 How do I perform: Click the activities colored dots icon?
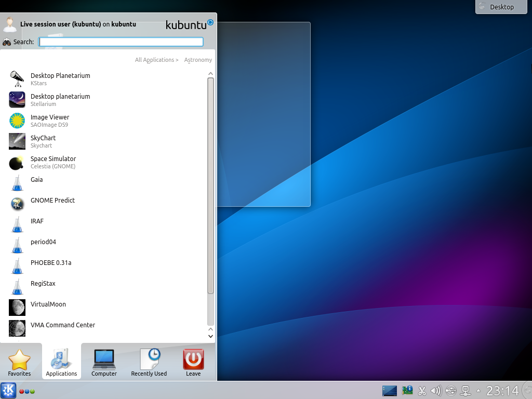pyautogui.click(x=27, y=391)
